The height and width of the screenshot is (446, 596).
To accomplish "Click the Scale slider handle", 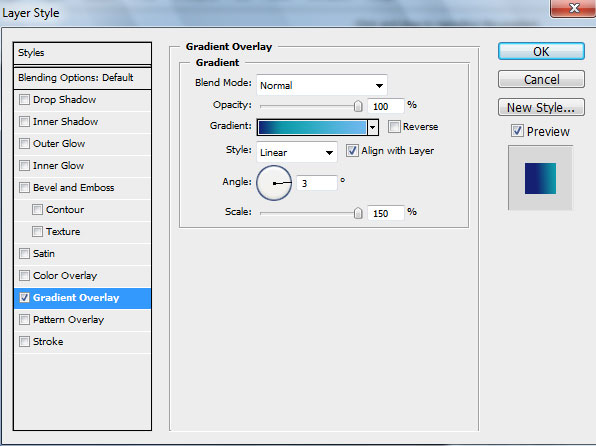I will click(358, 213).
